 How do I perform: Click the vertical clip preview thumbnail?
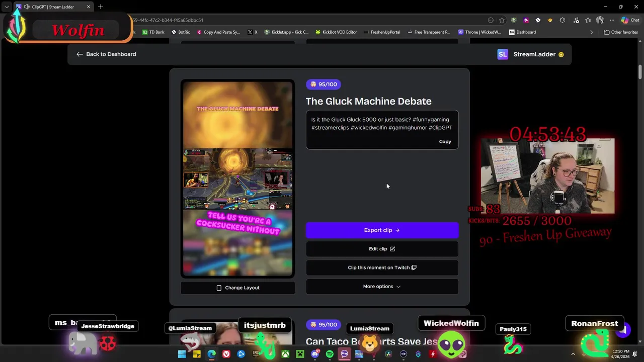coord(237,179)
